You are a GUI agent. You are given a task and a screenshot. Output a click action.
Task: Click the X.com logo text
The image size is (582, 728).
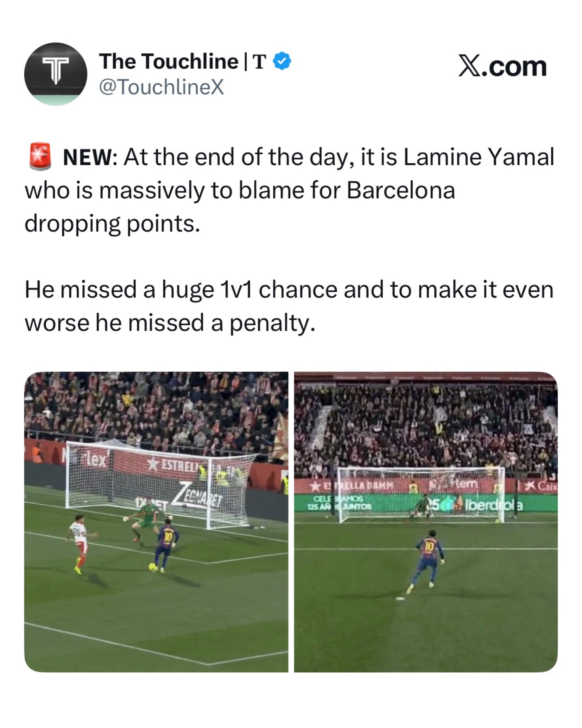click(502, 66)
